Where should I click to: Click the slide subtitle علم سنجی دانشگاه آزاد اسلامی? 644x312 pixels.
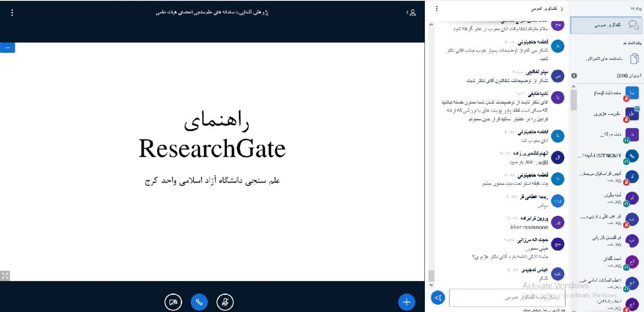click(212, 180)
